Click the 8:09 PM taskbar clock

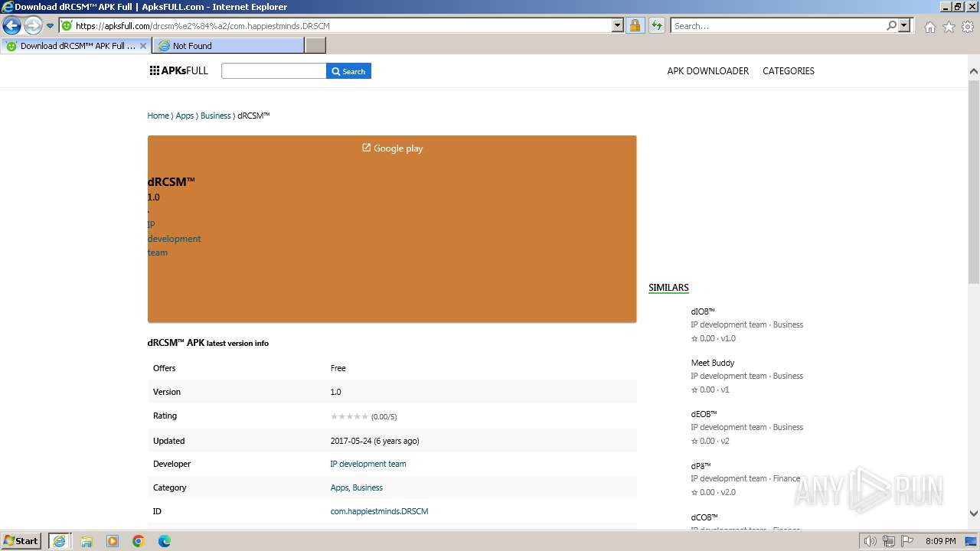[940, 541]
